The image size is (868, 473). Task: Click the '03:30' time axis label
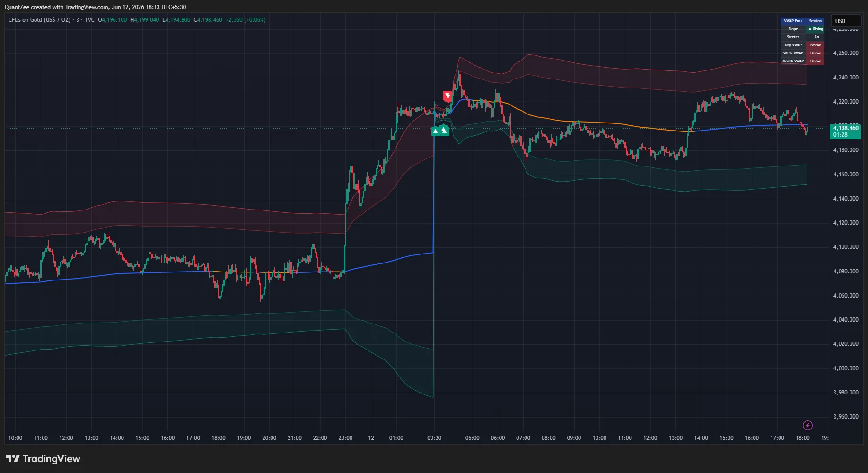[434, 438]
